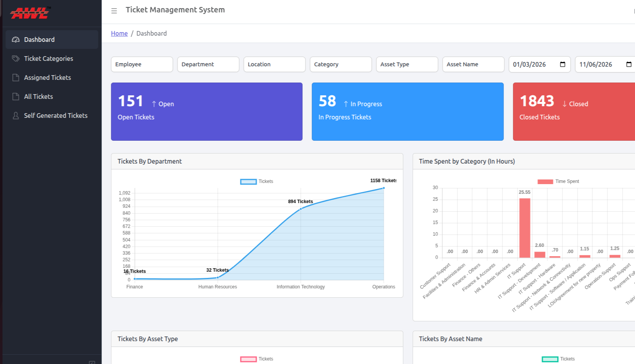635x364 pixels.
Task: Toggle Time Spent legend in category chart
Action: (558, 181)
